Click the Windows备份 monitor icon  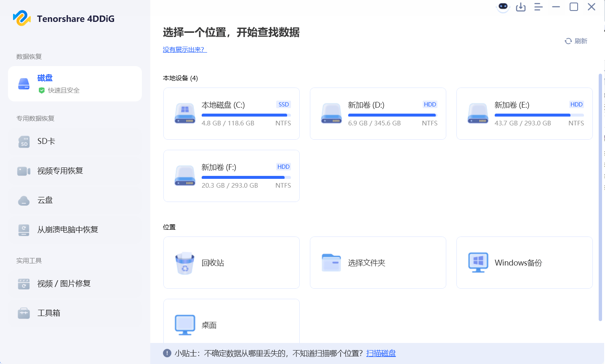[x=478, y=263]
